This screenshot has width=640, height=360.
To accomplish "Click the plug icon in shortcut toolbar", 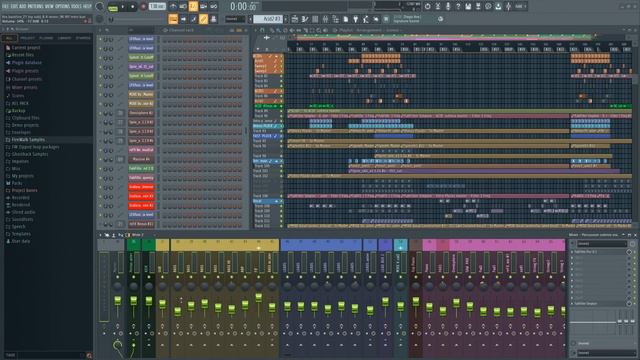I will 356,19.
